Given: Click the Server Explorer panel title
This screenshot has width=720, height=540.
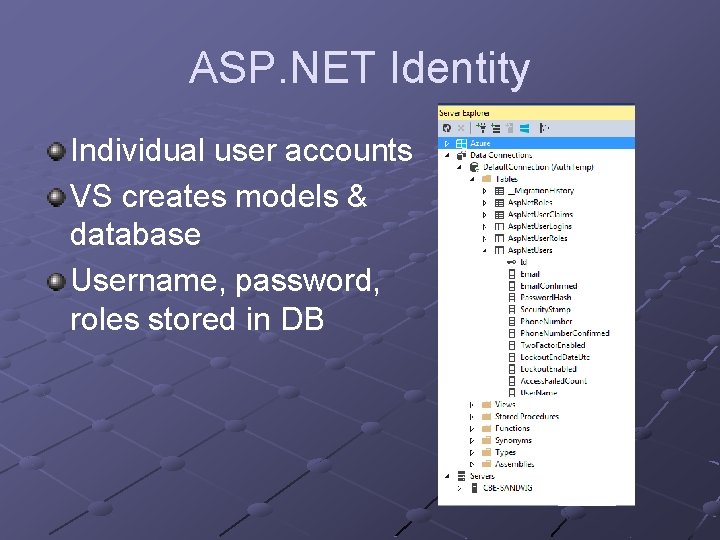Looking at the screenshot, I should coord(464,113).
